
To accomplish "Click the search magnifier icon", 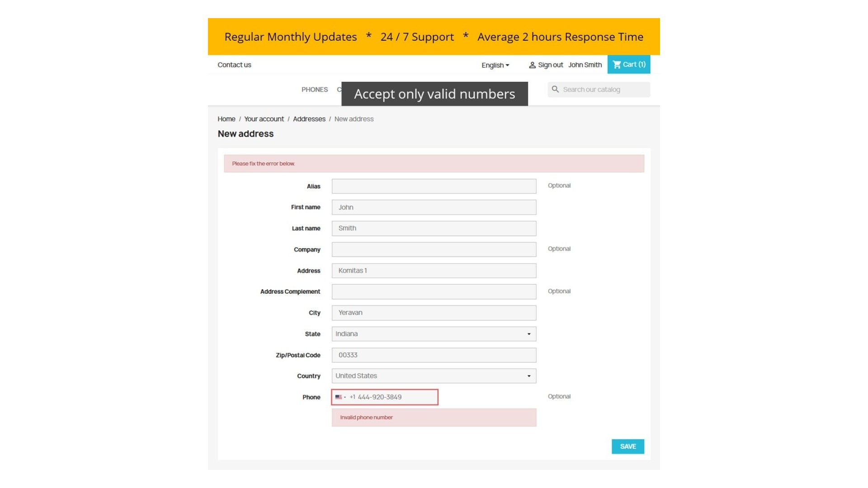I will (x=555, y=89).
